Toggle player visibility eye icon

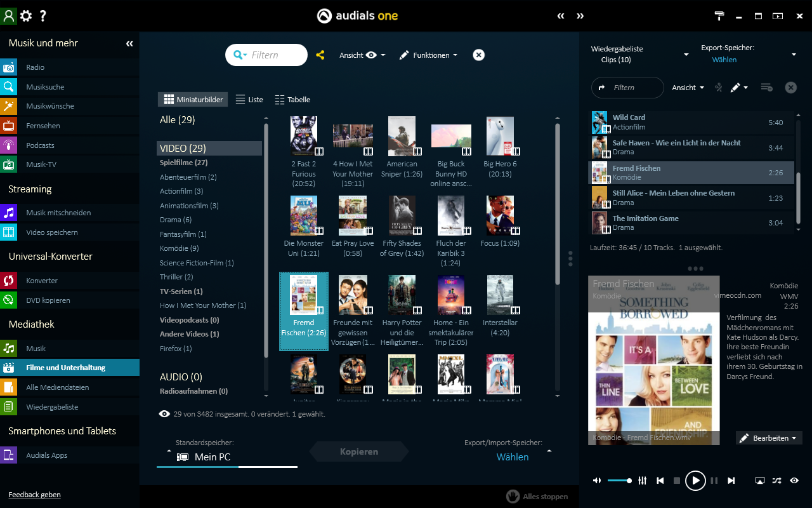[794, 481]
